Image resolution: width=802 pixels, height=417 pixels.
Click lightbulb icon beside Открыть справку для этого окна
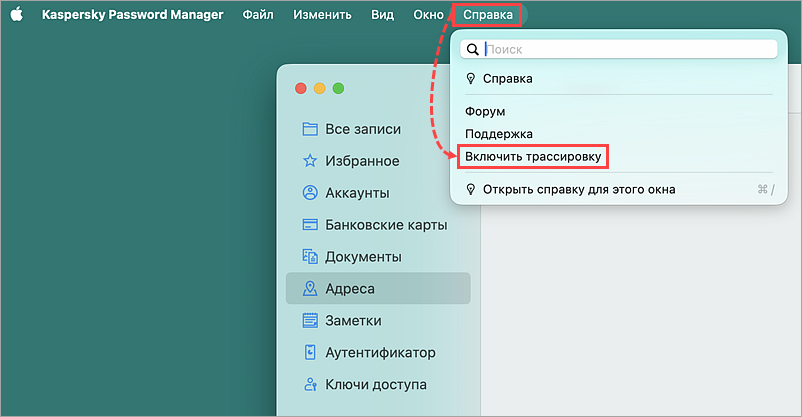[x=471, y=189]
